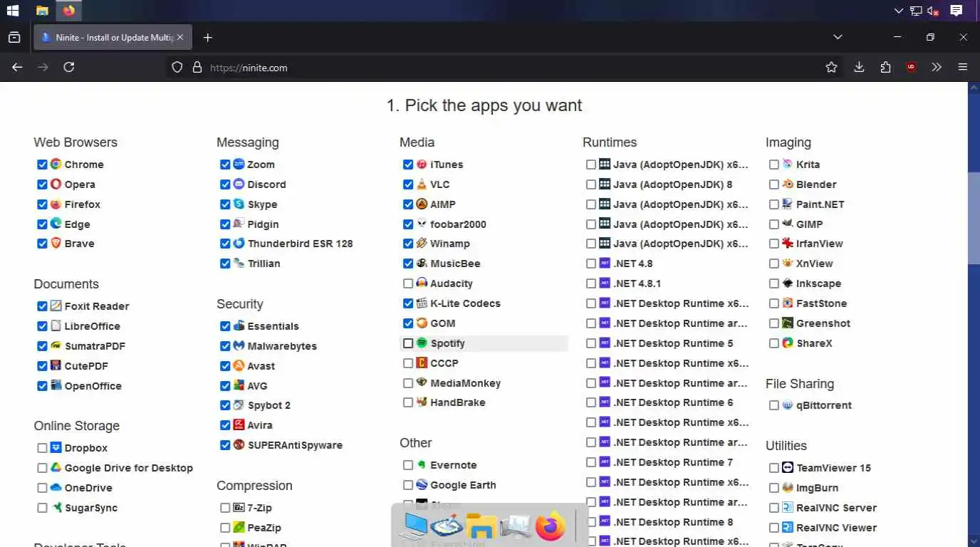Screen dimensions: 980x547
Task: Check the 7-Zip checkbox
Action: (x=225, y=508)
